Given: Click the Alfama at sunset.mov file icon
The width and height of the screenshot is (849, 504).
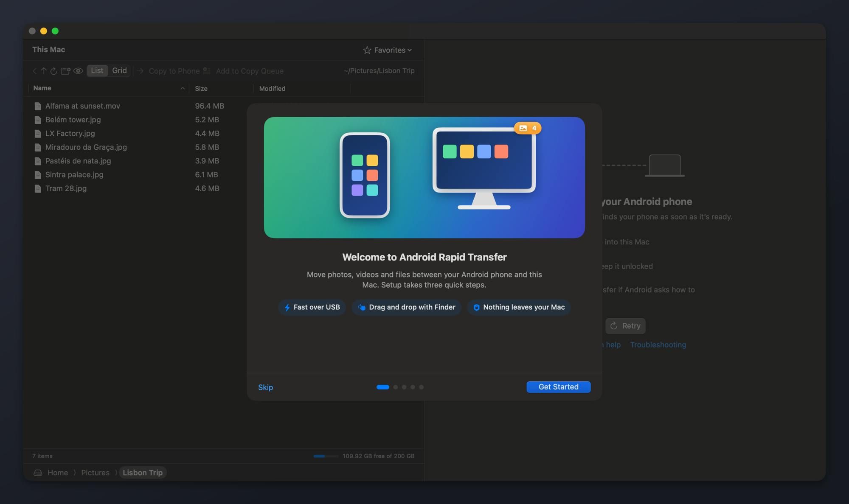Looking at the screenshot, I should (x=38, y=106).
